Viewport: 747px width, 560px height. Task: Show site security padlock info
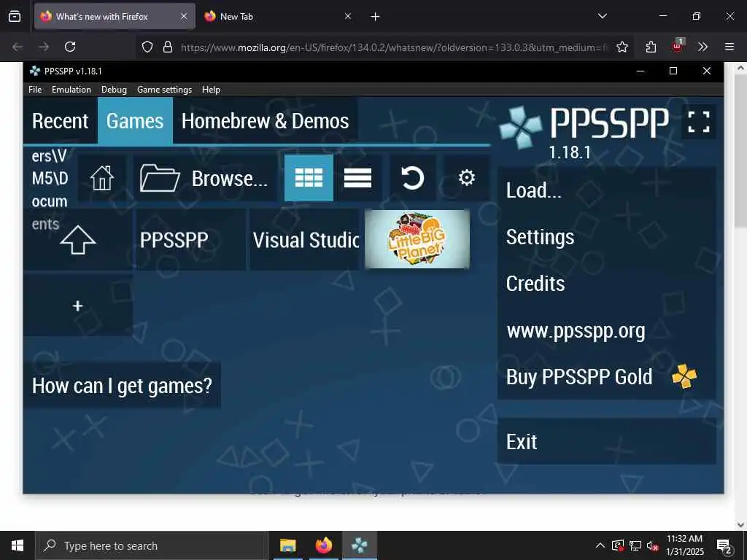168,47
